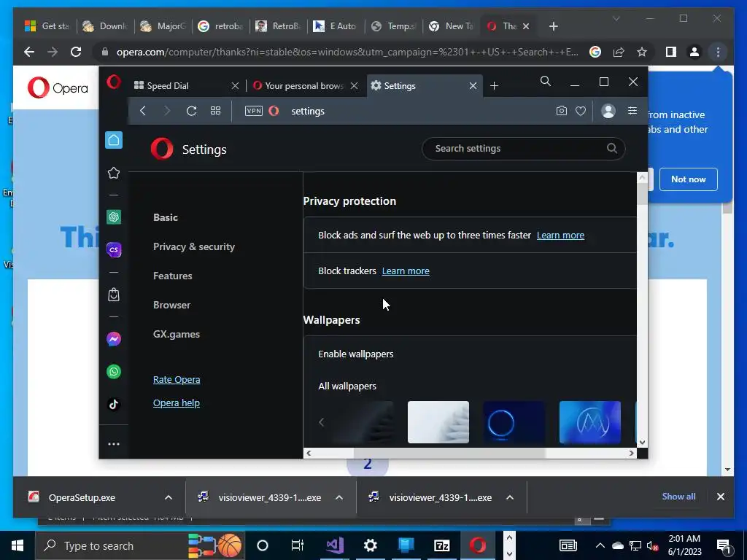Switch to Speed Dial tab in Opera

(x=184, y=86)
